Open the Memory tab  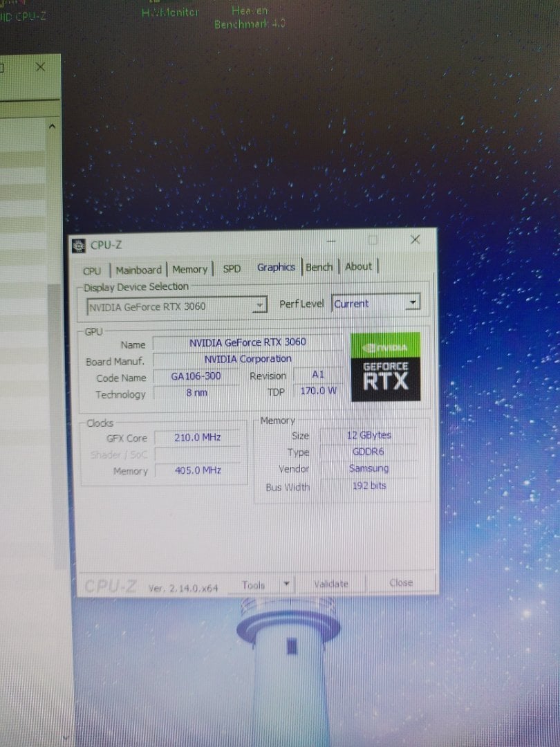point(189,270)
